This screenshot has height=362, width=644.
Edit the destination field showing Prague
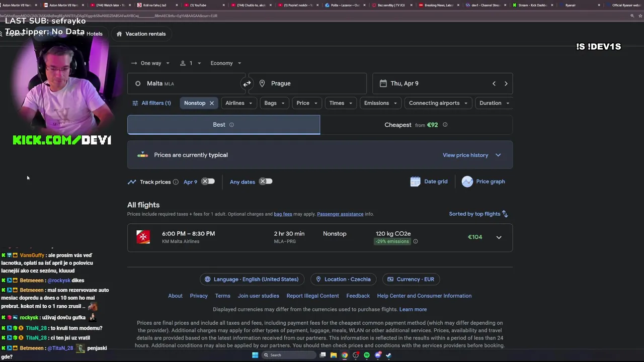pyautogui.click(x=307, y=83)
